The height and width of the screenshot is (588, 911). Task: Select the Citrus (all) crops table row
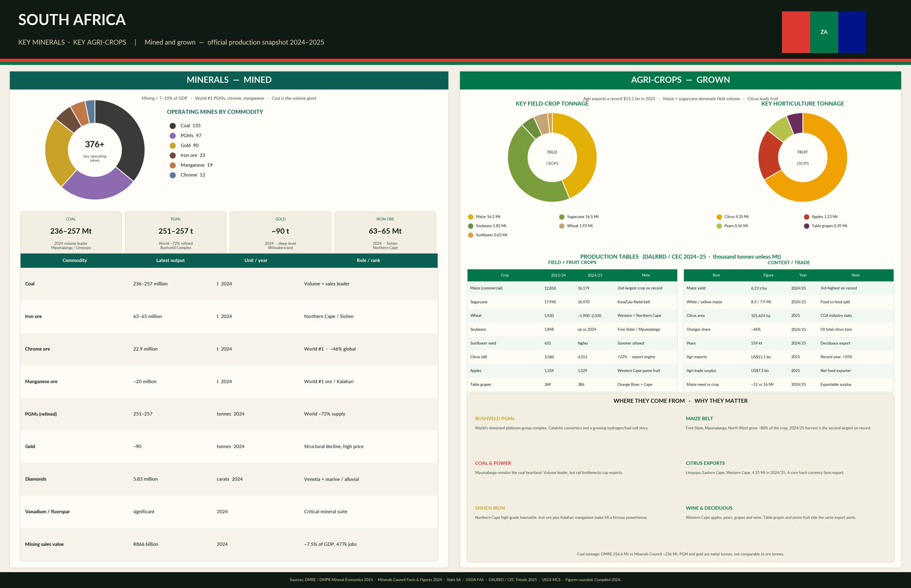click(x=572, y=357)
